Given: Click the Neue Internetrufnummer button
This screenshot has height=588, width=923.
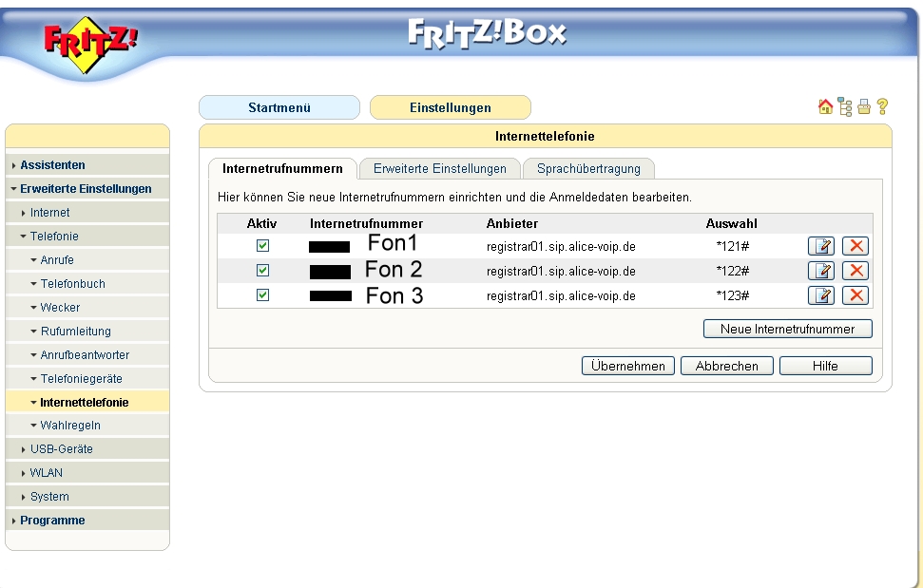Looking at the screenshot, I should coord(787,330).
